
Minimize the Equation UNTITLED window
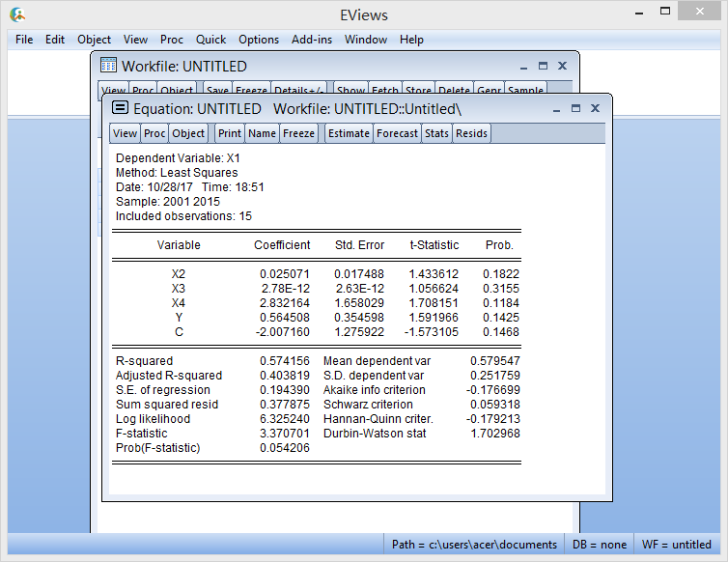pos(555,108)
